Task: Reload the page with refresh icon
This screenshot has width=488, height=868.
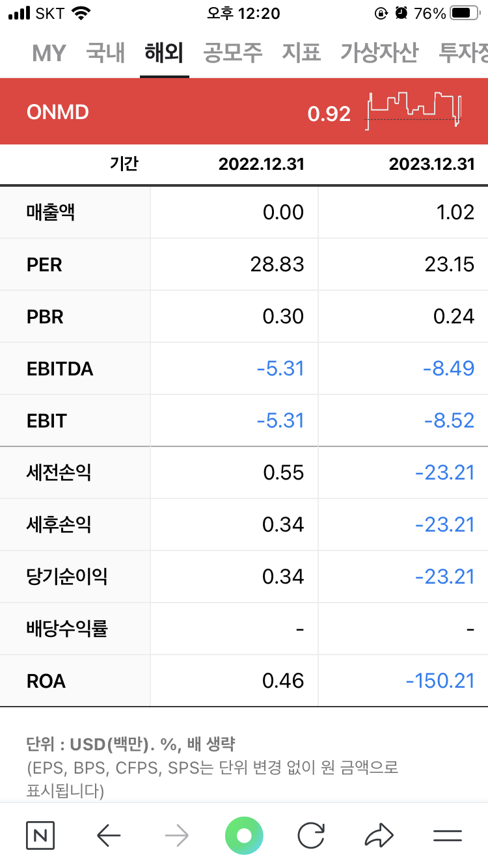Action: pos(311,835)
